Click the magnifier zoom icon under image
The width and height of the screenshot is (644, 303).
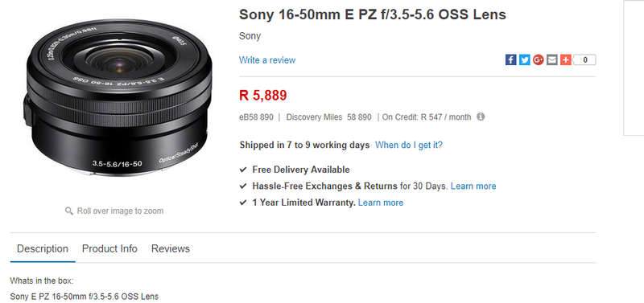click(x=69, y=211)
